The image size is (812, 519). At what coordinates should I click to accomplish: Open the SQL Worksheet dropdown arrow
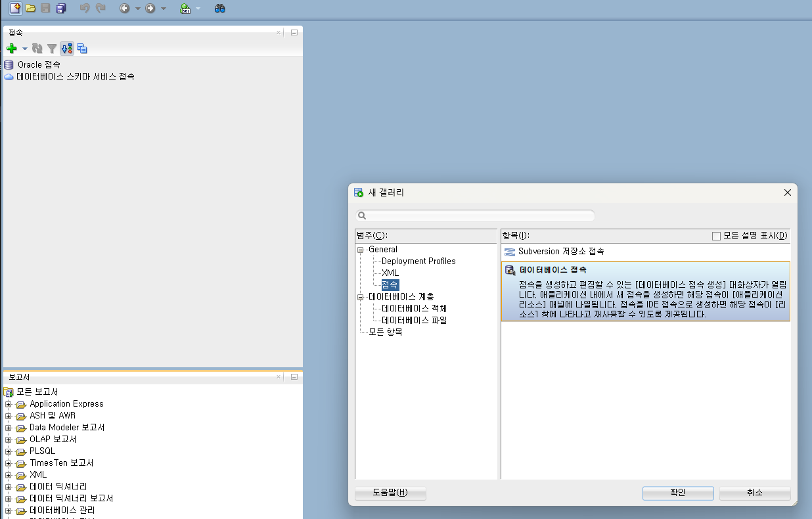coord(198,9)
